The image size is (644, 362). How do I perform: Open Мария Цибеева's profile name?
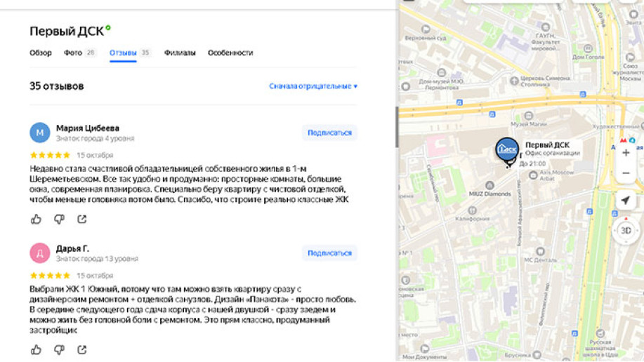click(88, 128)
